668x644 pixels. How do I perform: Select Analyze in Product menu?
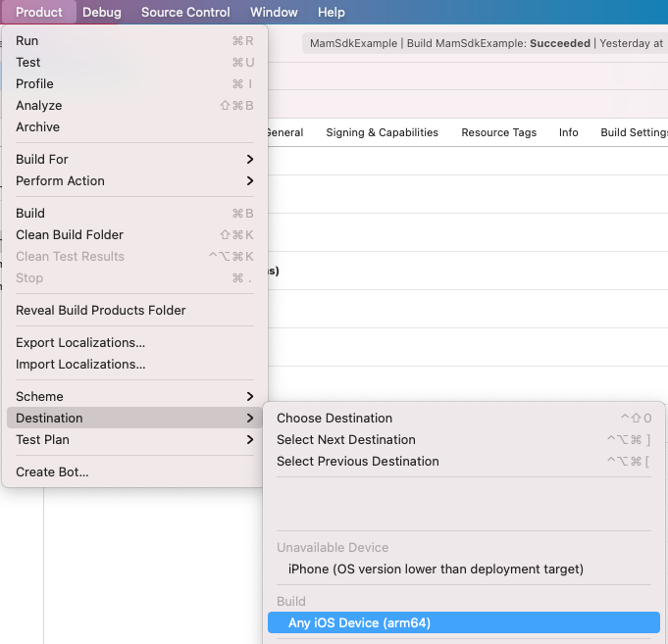click(134, 106)
